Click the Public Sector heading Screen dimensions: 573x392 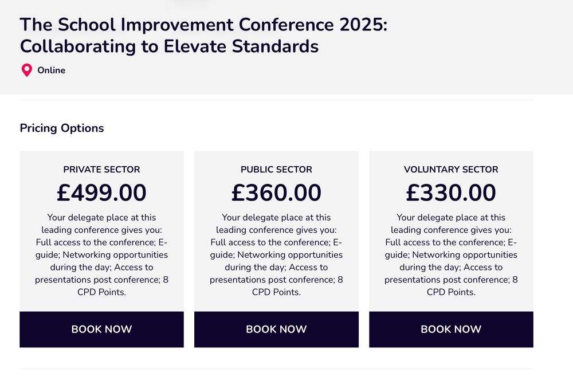click(x=276, y=170)
